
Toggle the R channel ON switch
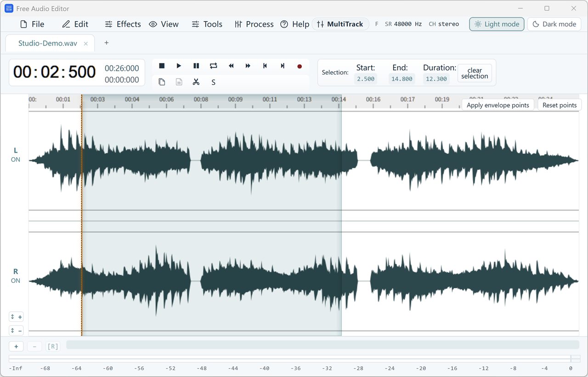tap(16, 280)
